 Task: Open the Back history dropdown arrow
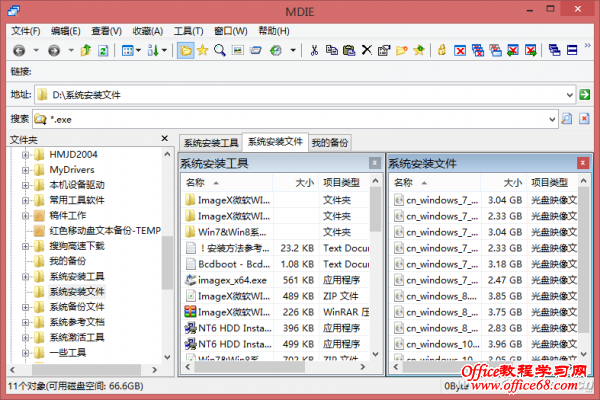tap(36, 50)
